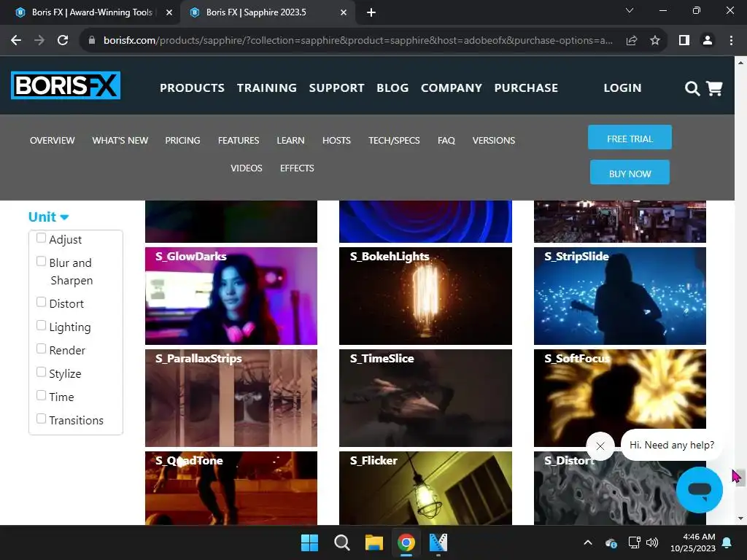The height and width of the screenshot is (560, 747).
Task: Enable the Distort unit checkbox
Action: 42,303
